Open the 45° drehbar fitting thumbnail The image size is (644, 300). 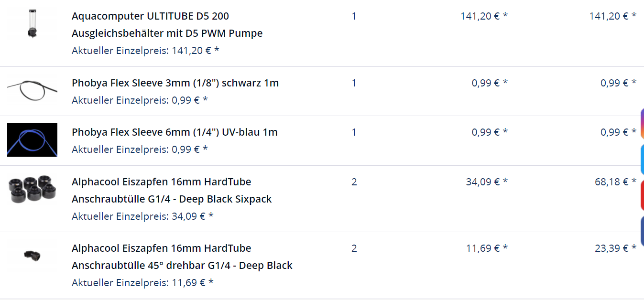[32, 255]
